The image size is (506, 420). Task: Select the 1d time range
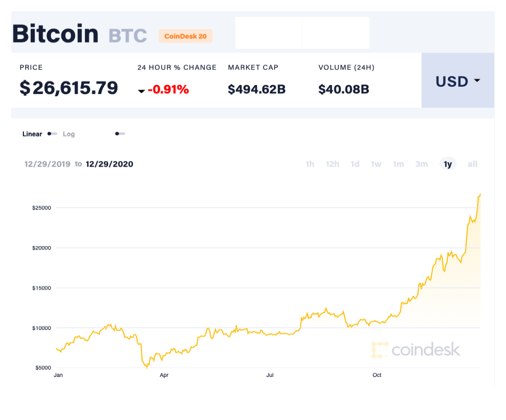point(354,164)
